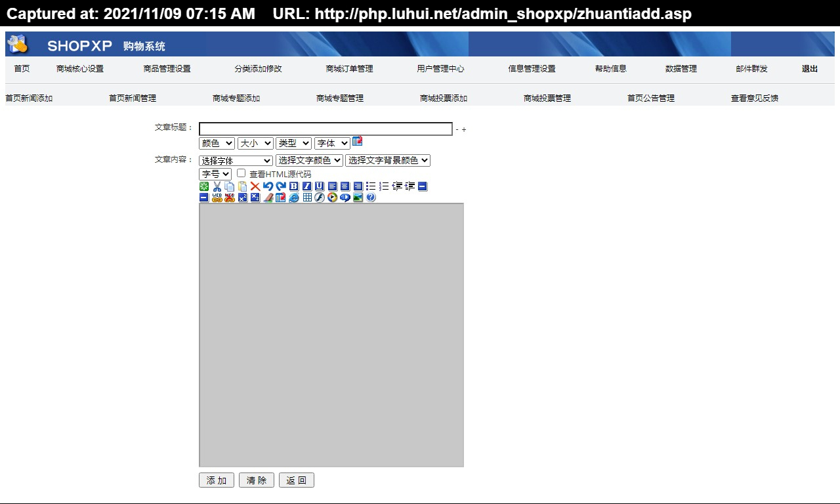This screenshot has height=504, width=840.
Task: Open 商城订单管理 menu
Action: coord(350,69)
